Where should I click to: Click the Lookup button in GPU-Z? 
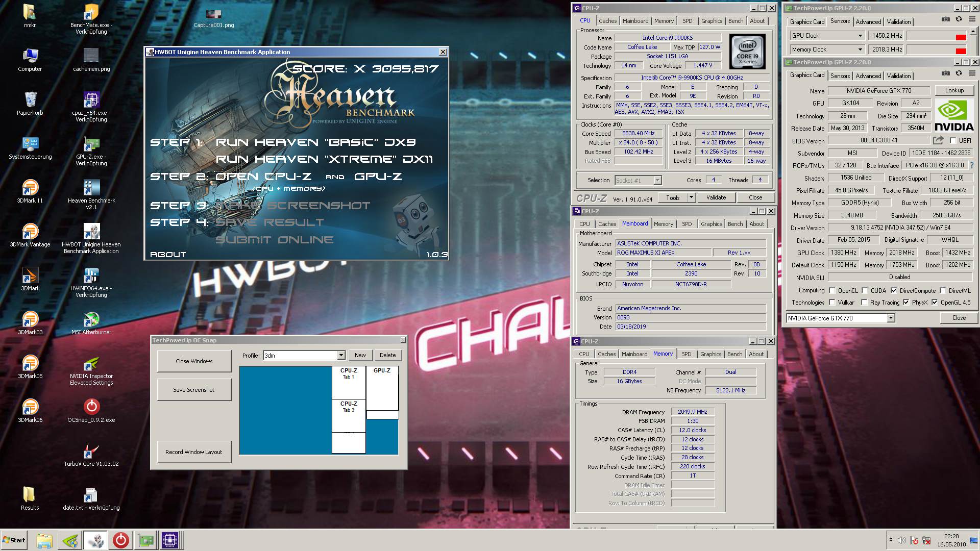pos(954,90)
